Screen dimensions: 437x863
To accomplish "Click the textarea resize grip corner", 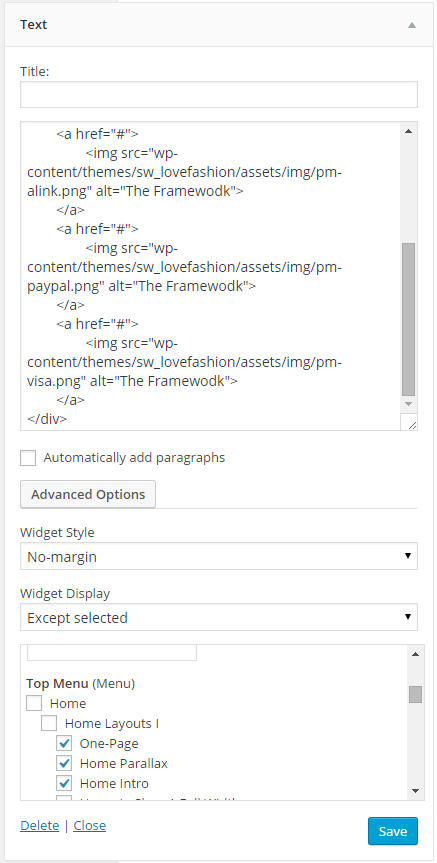I will click(412, 424).
